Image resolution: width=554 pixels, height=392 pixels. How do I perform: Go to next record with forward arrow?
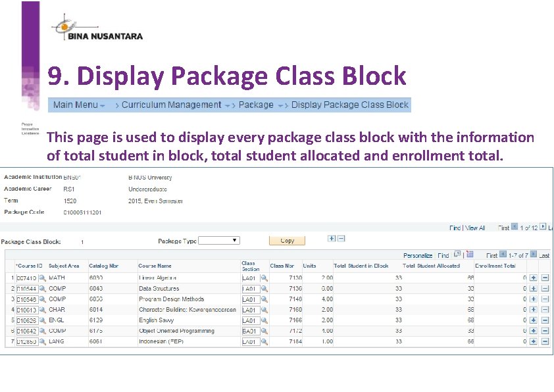(x=542, y=227)
